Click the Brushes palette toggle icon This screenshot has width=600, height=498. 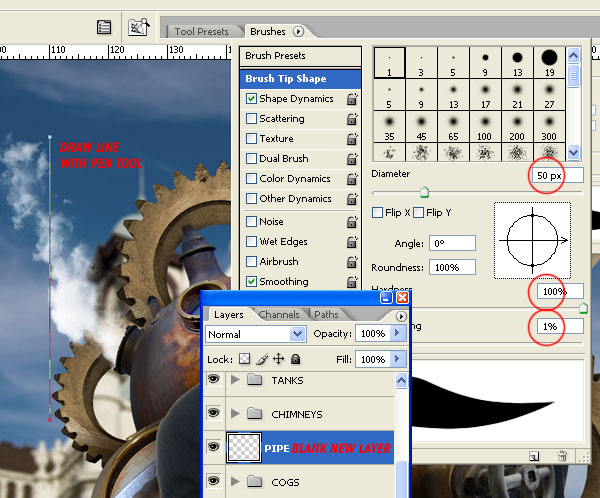point(104,27)
